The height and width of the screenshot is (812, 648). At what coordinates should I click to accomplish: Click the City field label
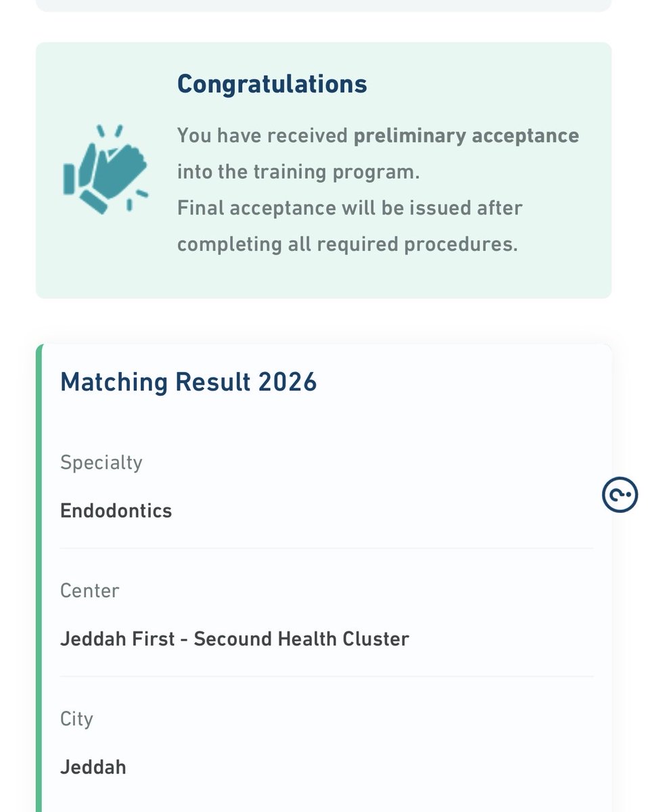coord(76,719)
